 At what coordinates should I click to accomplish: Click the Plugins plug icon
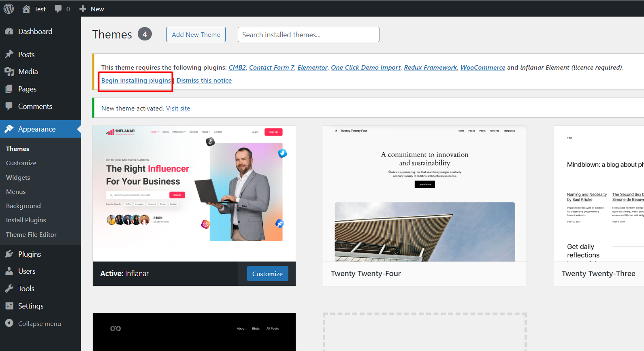[x=9, y=254]
